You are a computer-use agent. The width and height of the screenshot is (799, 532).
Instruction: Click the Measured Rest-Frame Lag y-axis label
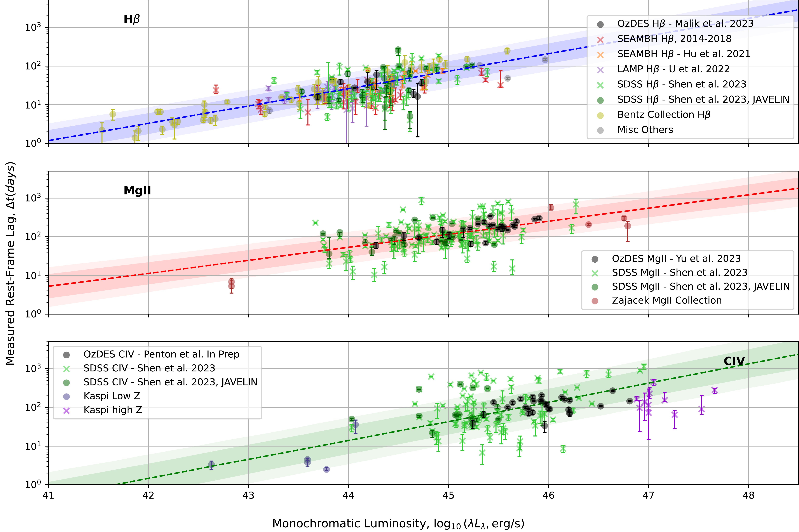[11, 263]
